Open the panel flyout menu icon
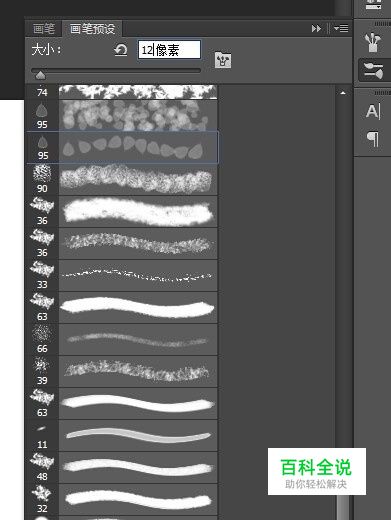Screen dimensions: 391x520 (341, 29)
